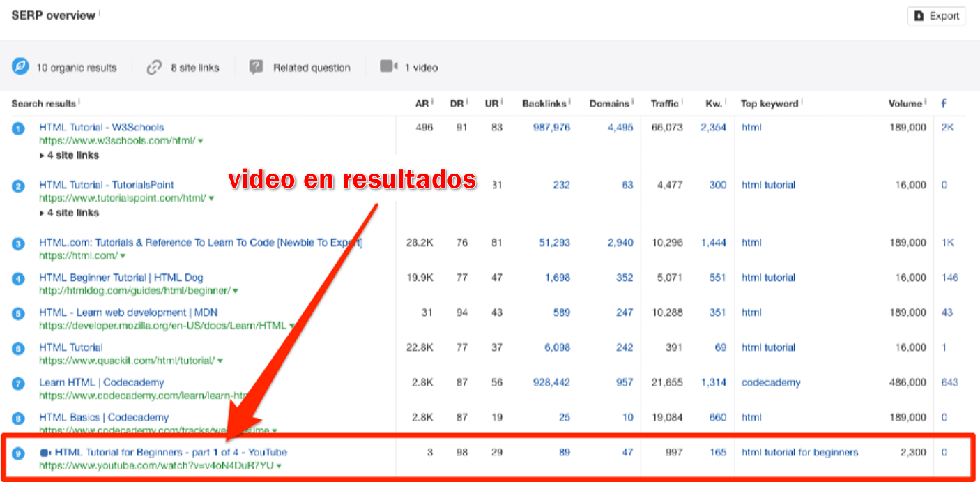The width and height of the screenshot is (980, 482).
Task: Click the Facebook f column header icon
Action: tap(943, 103)
